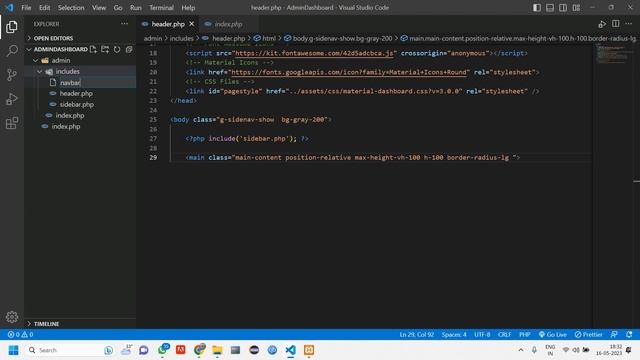Follow the kit.fontawesome.com script link
The width and height of the screenshot is (640, 360).
click(314, 53)
